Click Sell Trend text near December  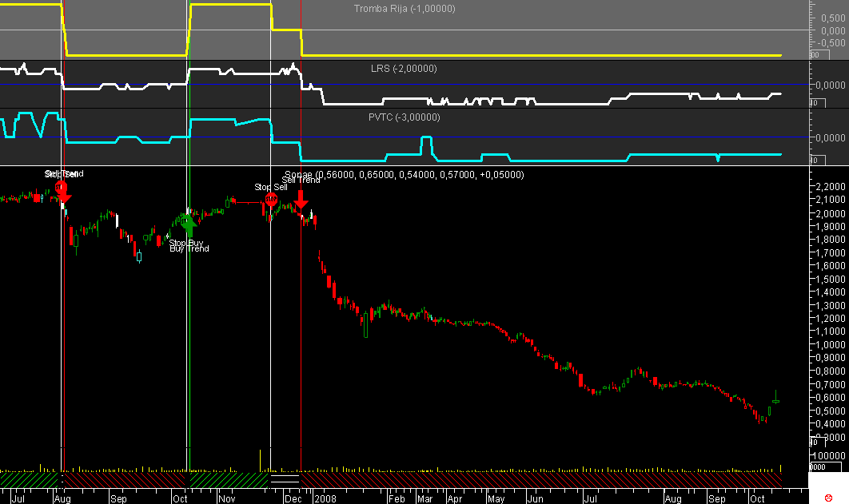tap(301, 180)
